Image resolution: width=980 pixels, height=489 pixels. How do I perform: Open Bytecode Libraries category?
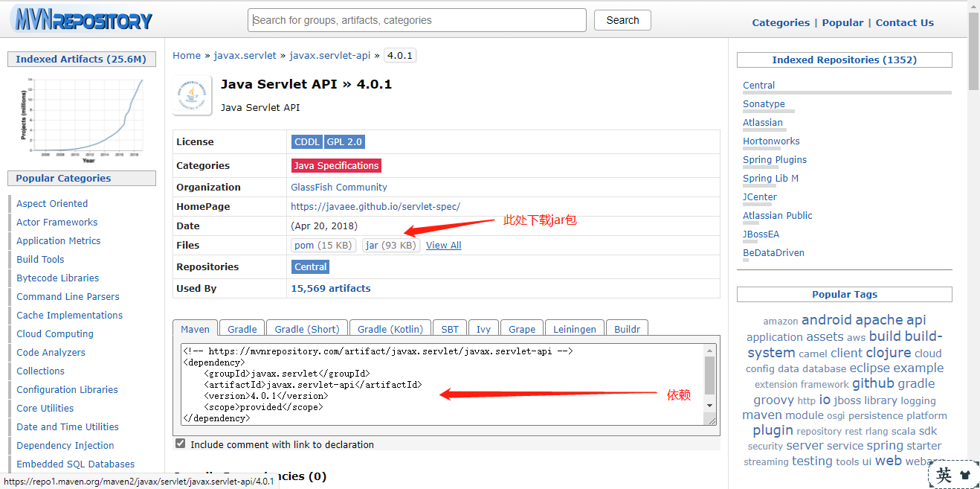tap(58, 278)
